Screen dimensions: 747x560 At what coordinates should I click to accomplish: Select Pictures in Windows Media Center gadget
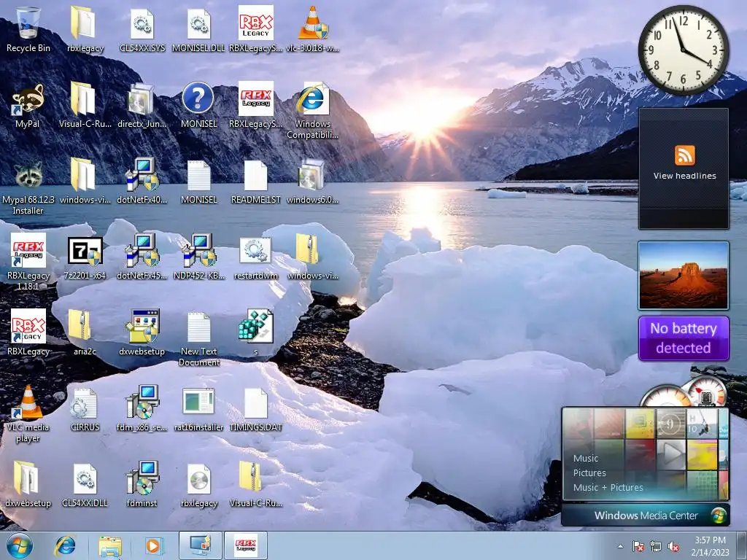pos(589,472)
